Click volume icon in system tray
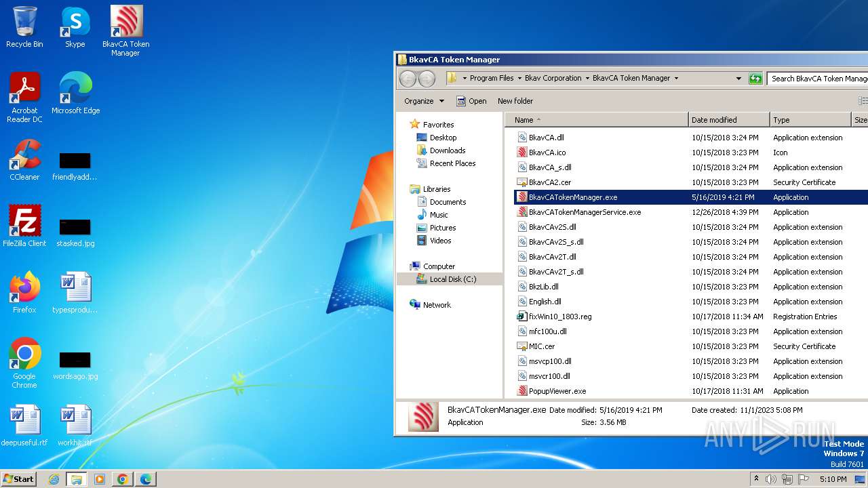Screen dimensions: 868x488 [771, 479]
